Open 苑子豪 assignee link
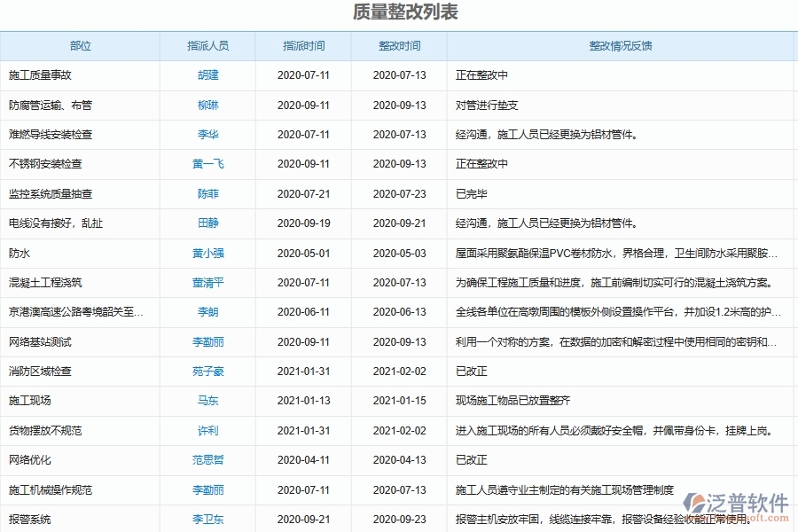Image resolution: width=798 pixels, height=532 pixels. click(x=207, y=371)
